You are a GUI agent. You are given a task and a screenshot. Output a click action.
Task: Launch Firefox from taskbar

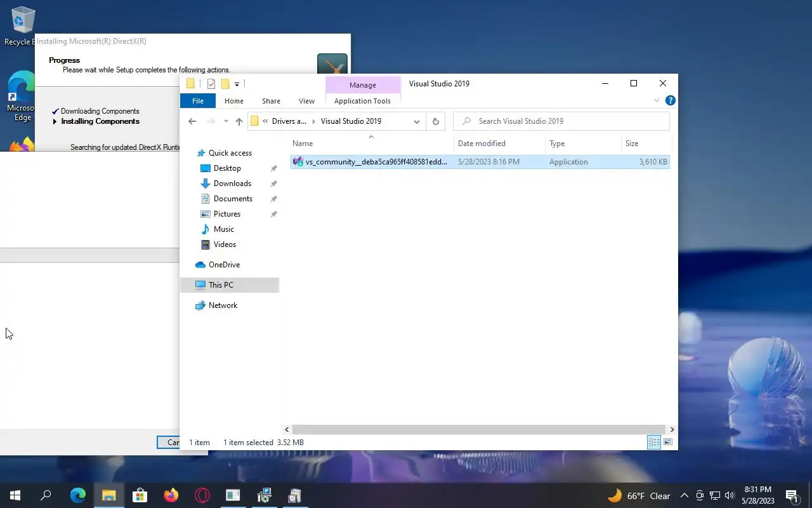click(x=171, y=495)
